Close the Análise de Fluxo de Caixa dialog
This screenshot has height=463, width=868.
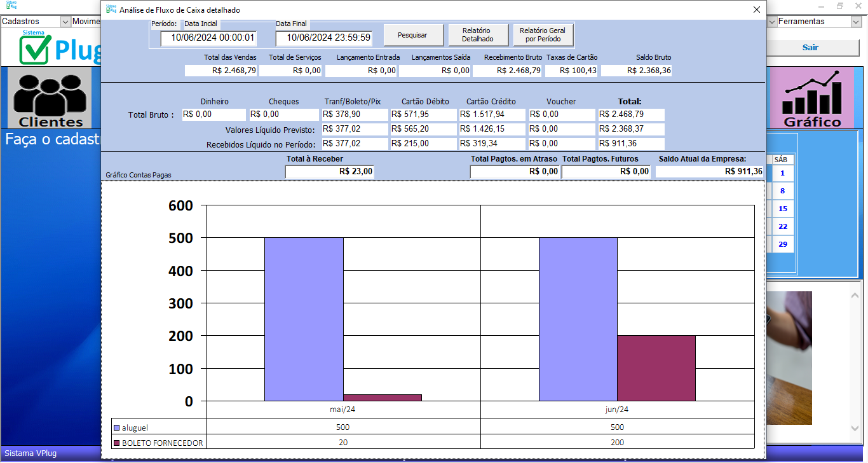pos(756,10)
